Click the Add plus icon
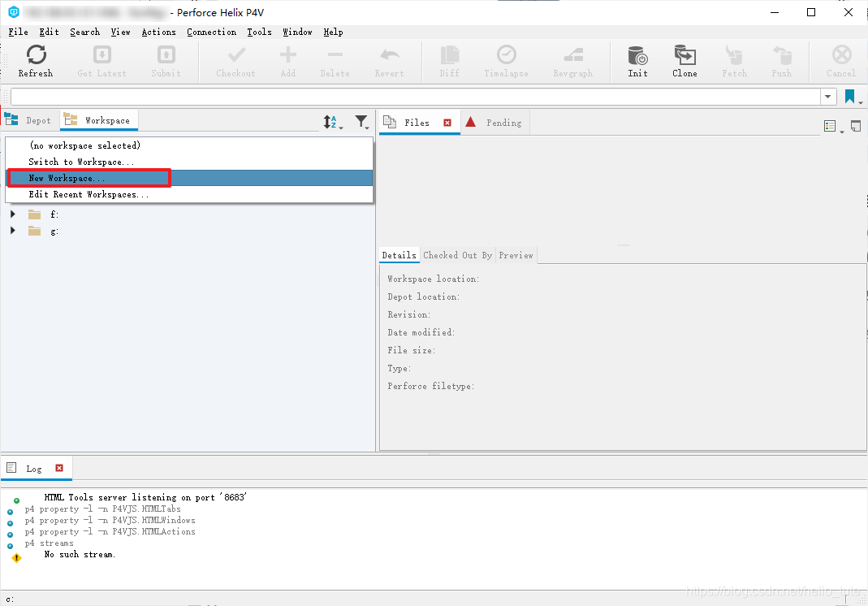The height and width of the screenshot is (606, 868). pos(288,54)
